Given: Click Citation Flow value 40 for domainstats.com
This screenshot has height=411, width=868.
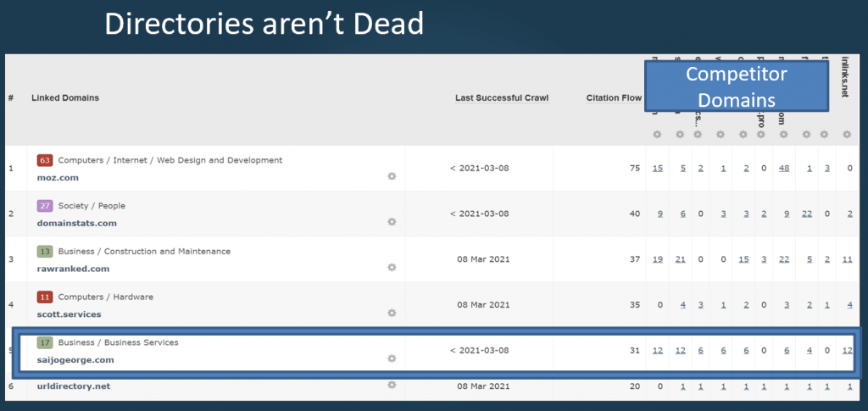Looking at the screenshot, I should [x=634, y=214].
